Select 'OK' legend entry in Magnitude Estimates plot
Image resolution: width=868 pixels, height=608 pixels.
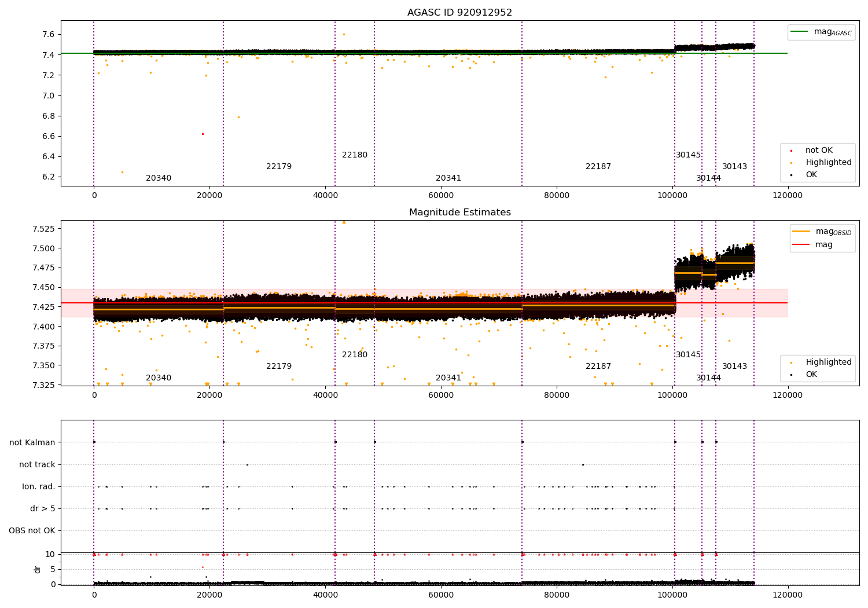pyautogui.click(x=811, y=374)
